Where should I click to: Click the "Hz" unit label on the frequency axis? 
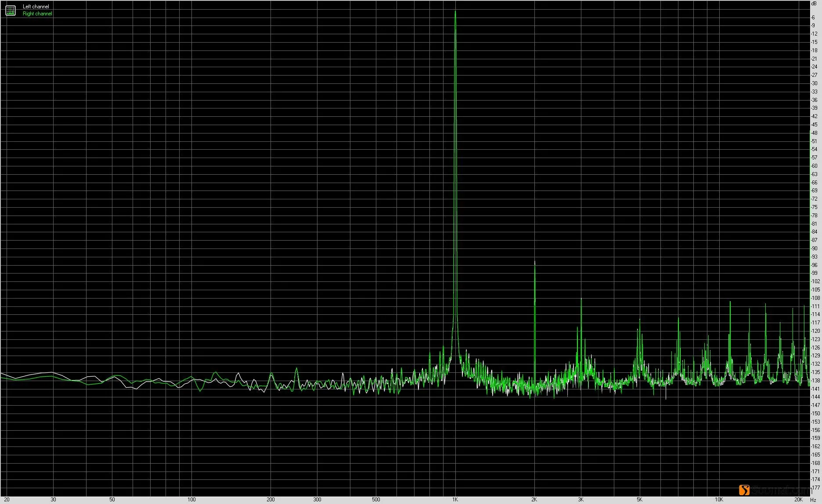tap(814, 500)
